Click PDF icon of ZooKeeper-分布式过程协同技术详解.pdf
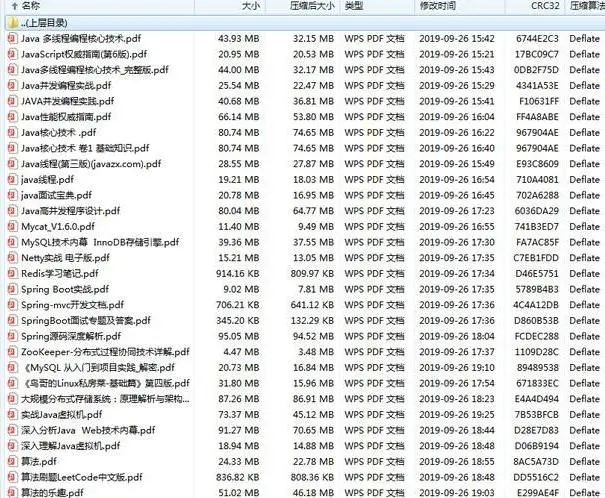Viewport: 605px width, 498px height. click(12, 352)
